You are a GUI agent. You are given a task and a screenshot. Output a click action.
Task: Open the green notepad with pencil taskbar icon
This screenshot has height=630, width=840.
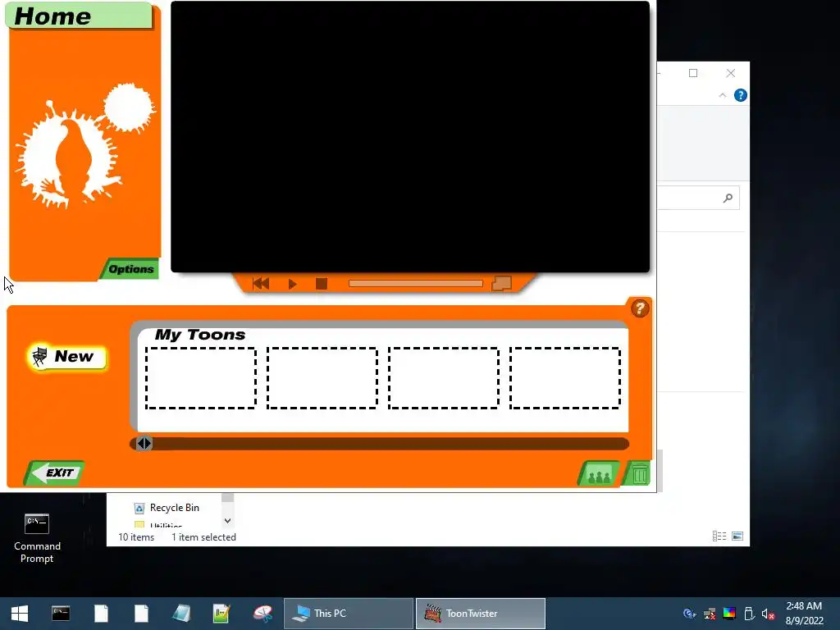coord(221,614)
